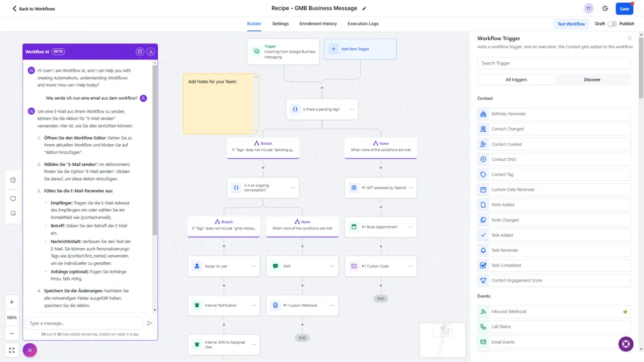Select the Contact Created trigger
644x362 pixels.
click(x=554, y=144)
